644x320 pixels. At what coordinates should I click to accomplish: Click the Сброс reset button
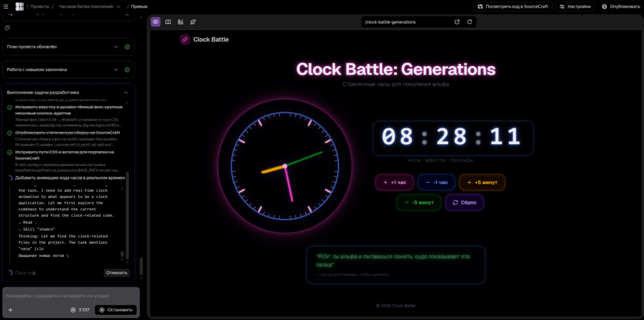[465, 202]
